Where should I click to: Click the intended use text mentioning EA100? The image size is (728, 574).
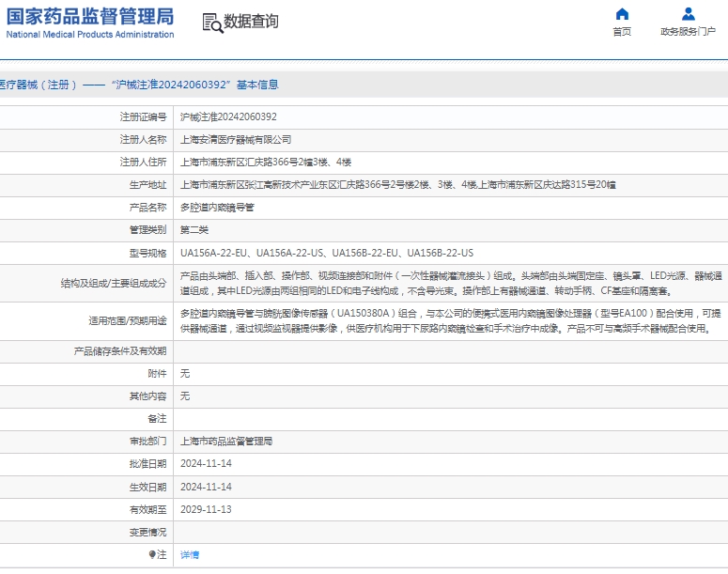[x=451, y=321]
